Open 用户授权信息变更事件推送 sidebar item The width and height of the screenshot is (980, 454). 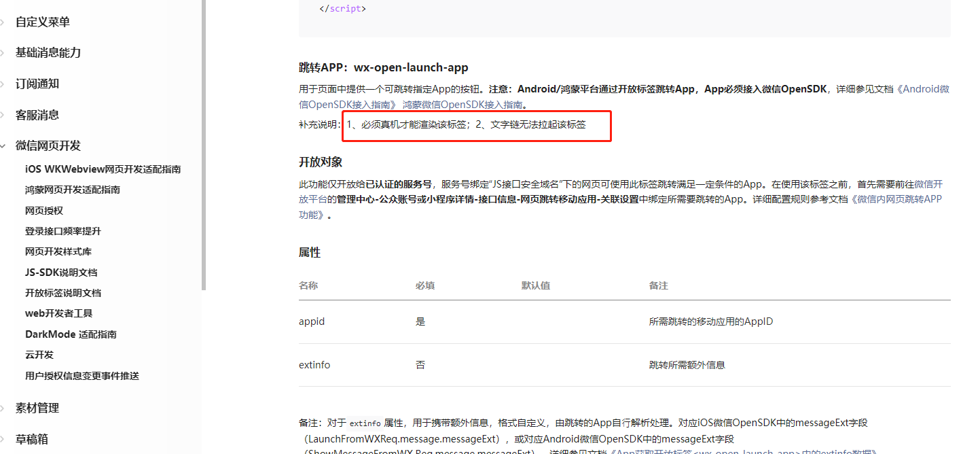82,376
